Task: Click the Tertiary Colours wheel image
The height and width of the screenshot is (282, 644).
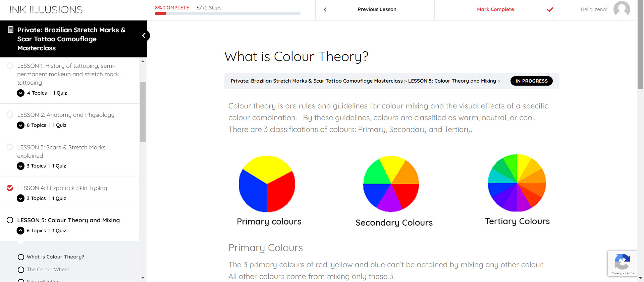Action: [x=517, y=183]
